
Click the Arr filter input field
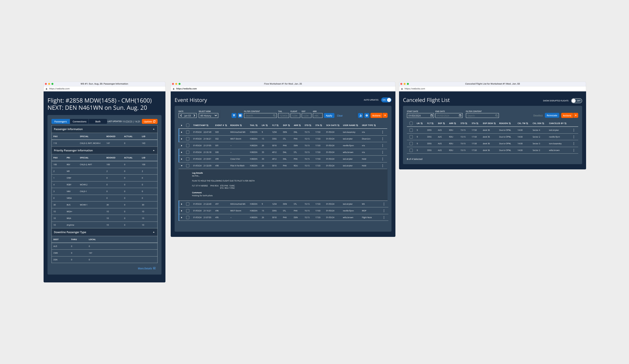(318, 116)
